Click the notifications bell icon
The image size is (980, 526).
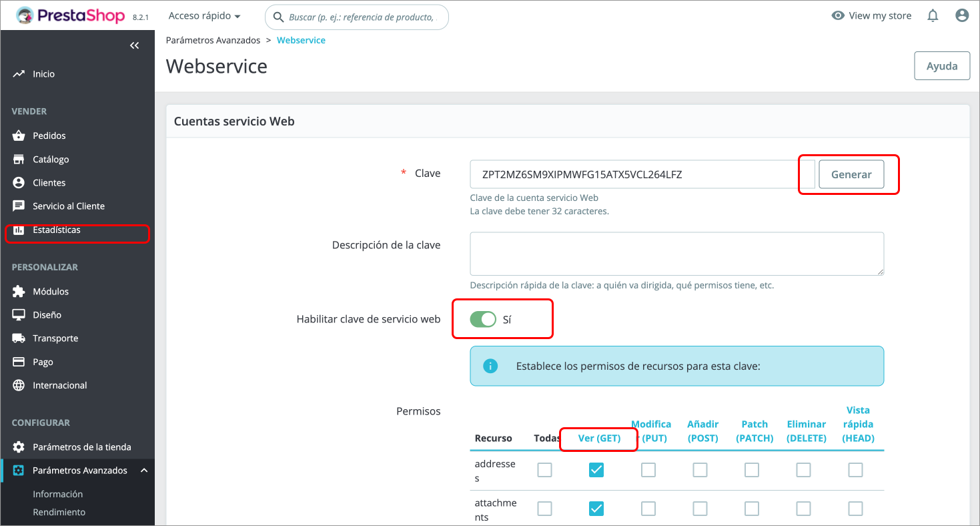coord(933,15)
